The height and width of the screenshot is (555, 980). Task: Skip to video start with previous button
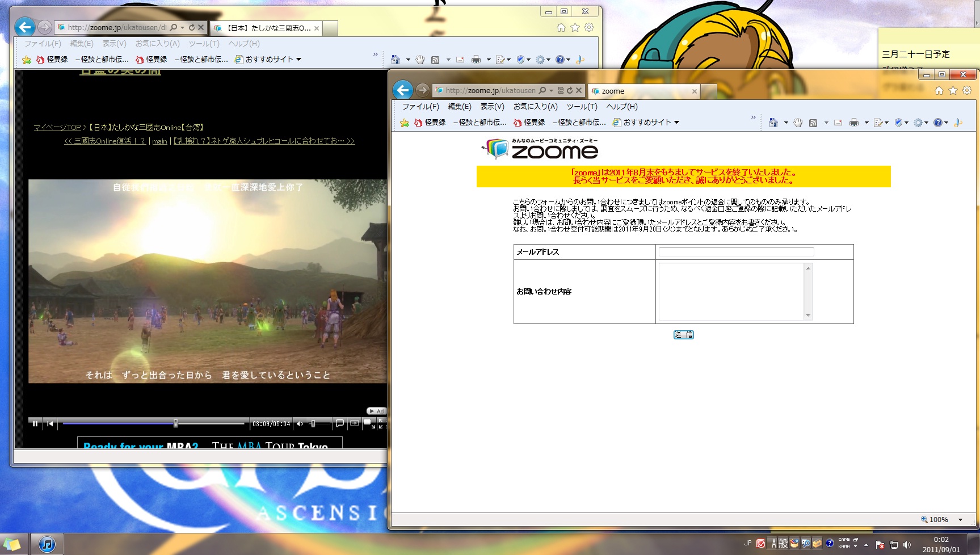[51, 423]
